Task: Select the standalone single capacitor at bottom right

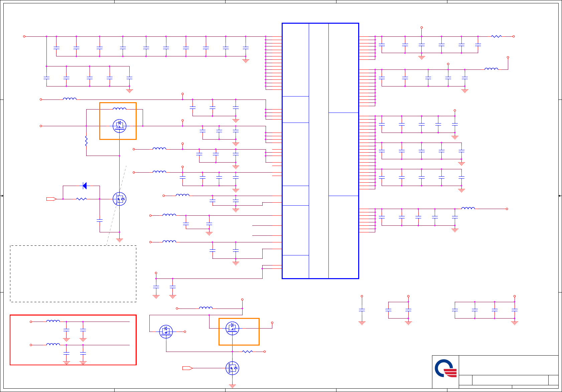Action: coord(362,310)
